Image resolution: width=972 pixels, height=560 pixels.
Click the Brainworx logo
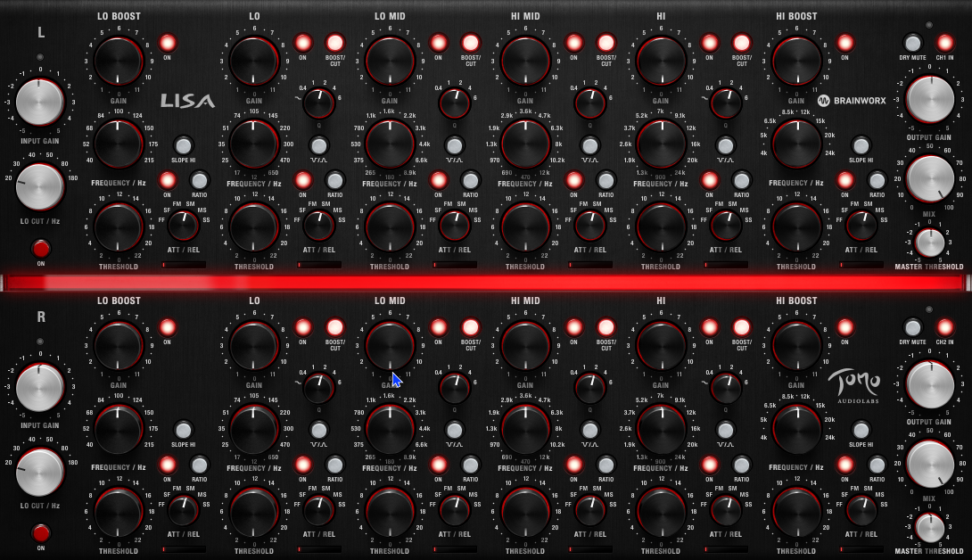pyautogui.click(x=851, y=101)
